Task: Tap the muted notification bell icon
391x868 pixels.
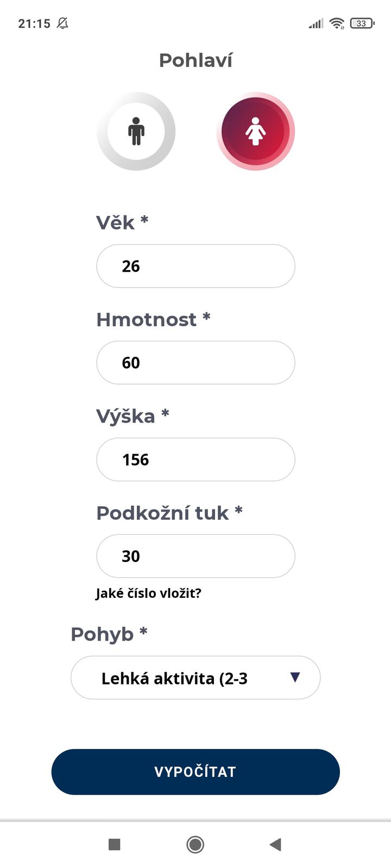Action: pyautogui.click(x=62, y=23)
